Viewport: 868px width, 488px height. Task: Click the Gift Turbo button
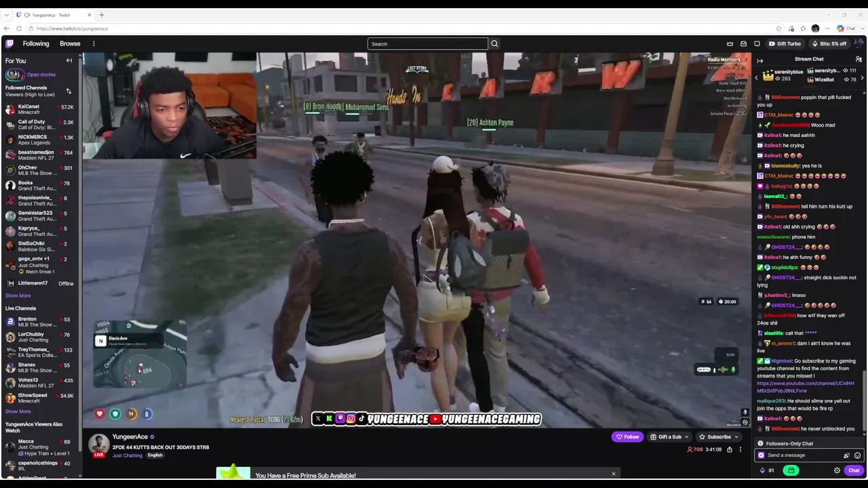coord(785,43)
